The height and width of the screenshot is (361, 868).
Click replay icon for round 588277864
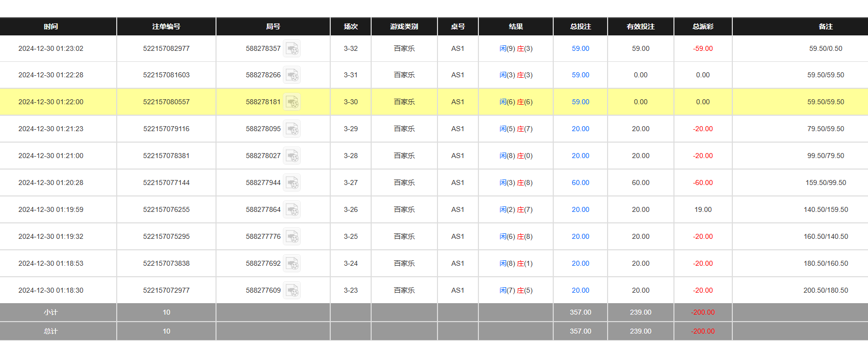292,210
